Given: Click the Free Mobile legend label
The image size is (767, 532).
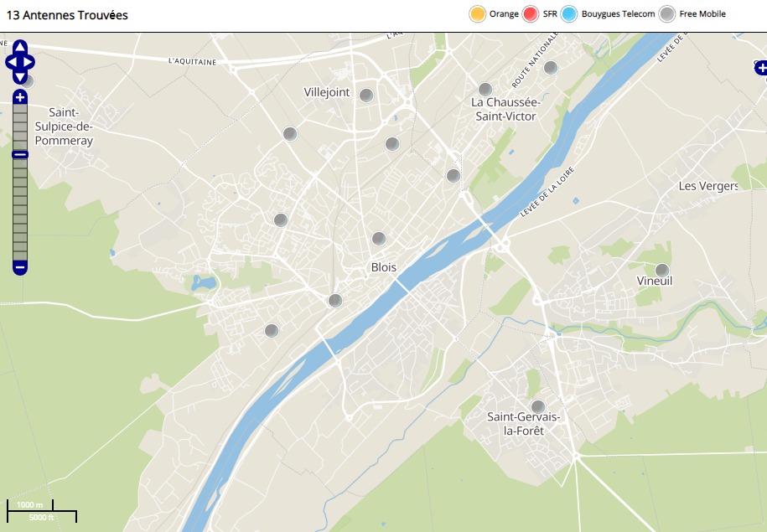Looking at the screenshot, I should [x=702, y=14].
